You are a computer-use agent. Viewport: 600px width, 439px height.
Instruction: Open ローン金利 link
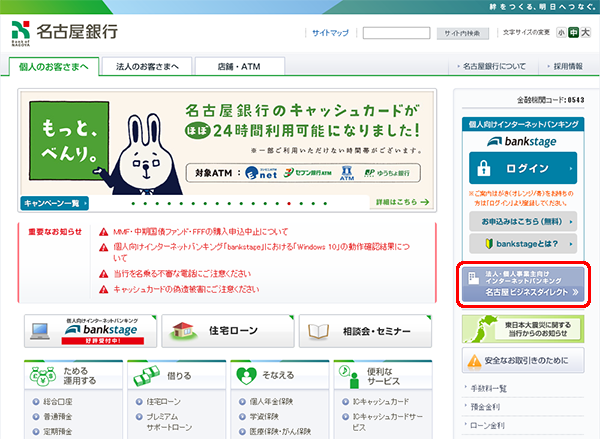click(488, 425)
